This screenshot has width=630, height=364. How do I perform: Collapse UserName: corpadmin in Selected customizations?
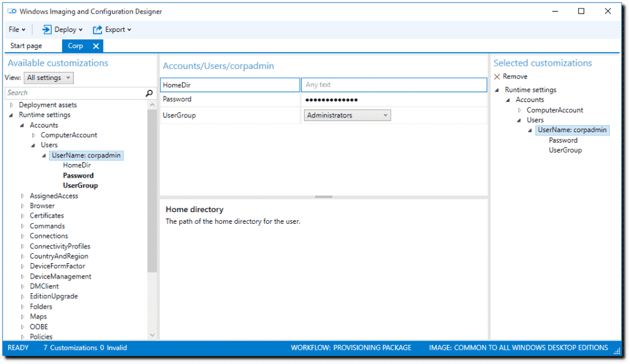[x=530, y=130]
